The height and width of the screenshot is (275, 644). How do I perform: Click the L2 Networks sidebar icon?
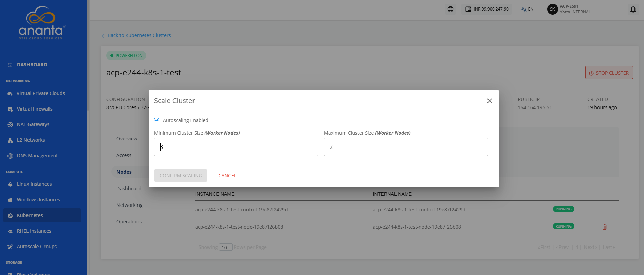coord(10,140)
